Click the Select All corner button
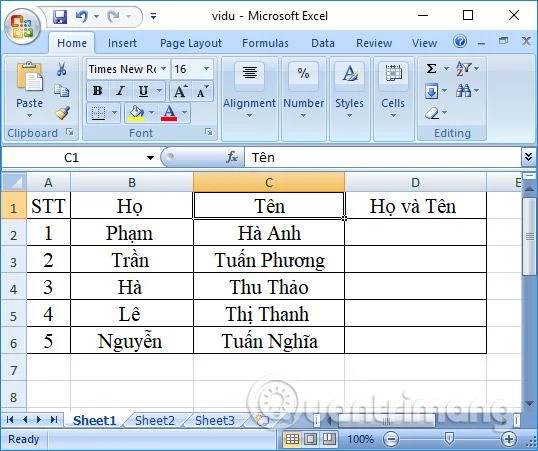Image resolution: width=538 pixels, height=451 pixels. (x=14, y=182)
